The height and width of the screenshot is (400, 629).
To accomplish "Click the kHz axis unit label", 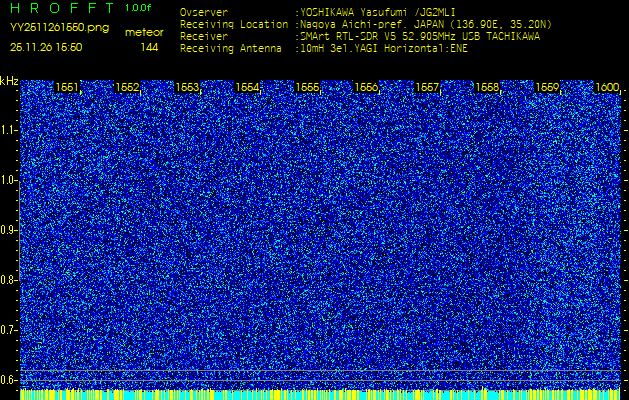I will [9, 81].
